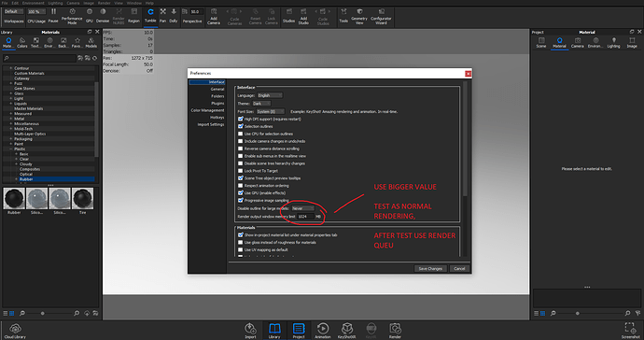Viewport: 644px width, 340px height.
Task: Open the General preferences category
Action: click(217, 90)
